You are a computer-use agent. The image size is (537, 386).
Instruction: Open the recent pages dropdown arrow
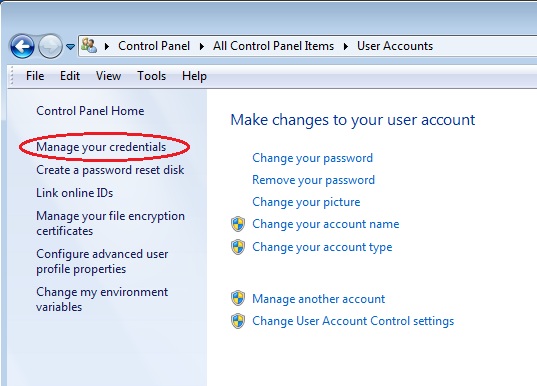[71, 46]
